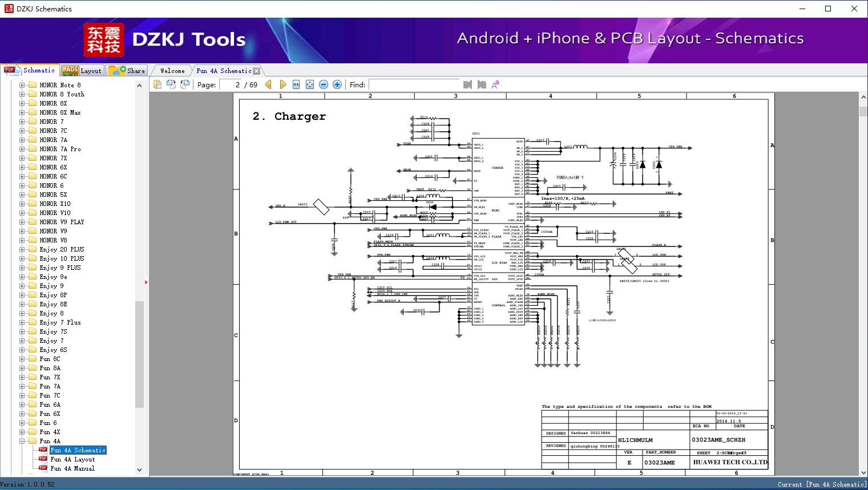The image size is (868, 490).
Task: Fit the schematic page to width
Action: tap(296, 84)
